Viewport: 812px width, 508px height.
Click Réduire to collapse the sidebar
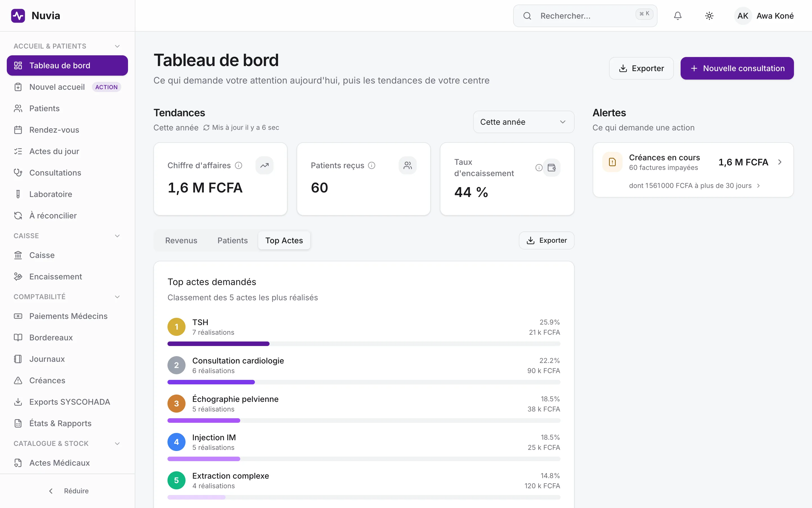click(69, 491)
